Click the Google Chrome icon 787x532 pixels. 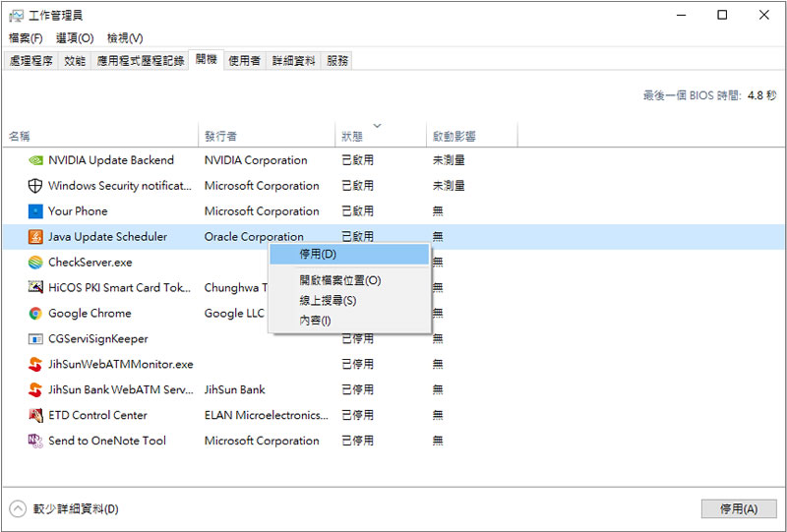(35, 314)
